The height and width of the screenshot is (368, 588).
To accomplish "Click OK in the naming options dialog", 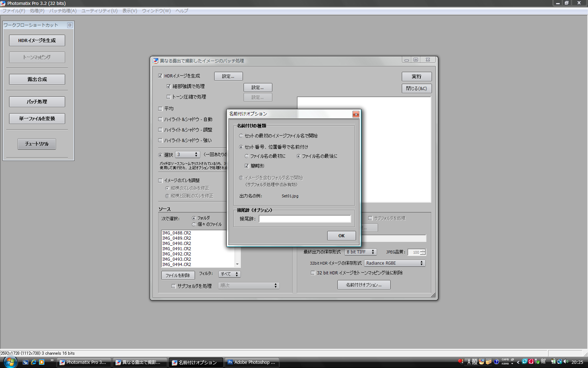I will click(x=341, y=236).
